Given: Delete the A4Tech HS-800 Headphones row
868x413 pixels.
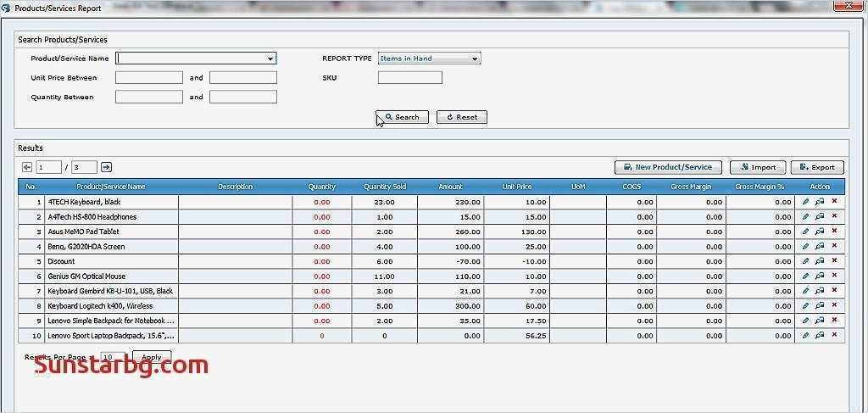Looking at the screenshot, I should (834, 216).
